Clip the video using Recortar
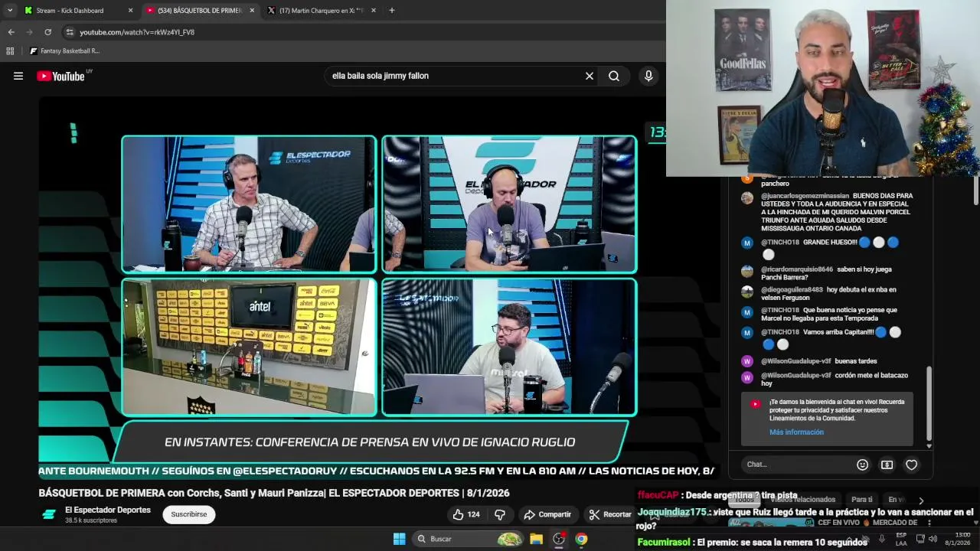 611,514
